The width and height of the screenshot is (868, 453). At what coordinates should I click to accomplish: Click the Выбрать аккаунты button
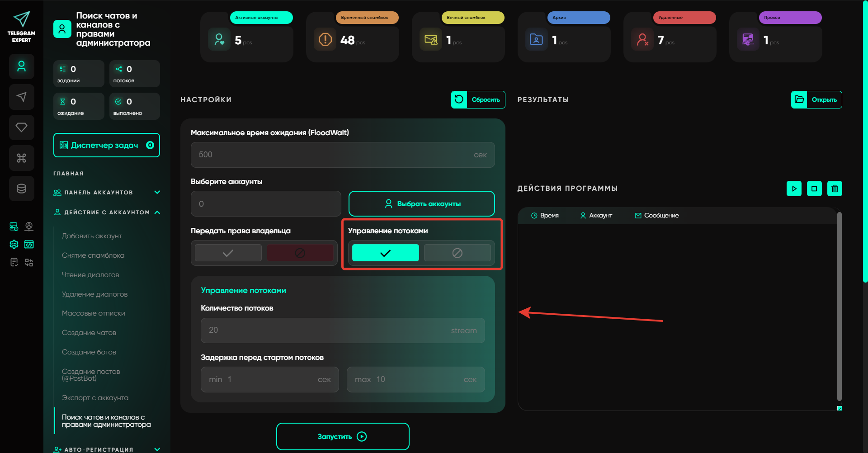tap(421, 204)
